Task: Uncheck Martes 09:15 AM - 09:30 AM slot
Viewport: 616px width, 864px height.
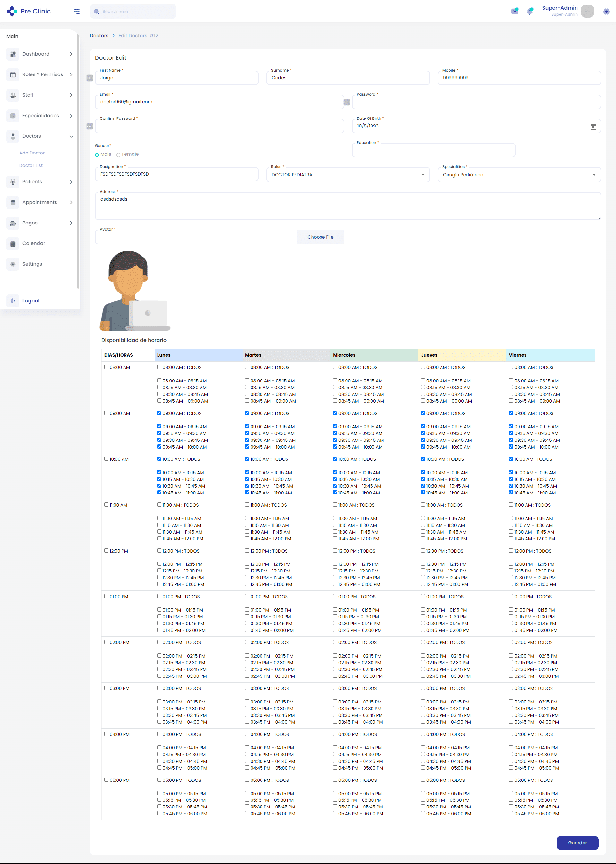Action: coord(247,433)
